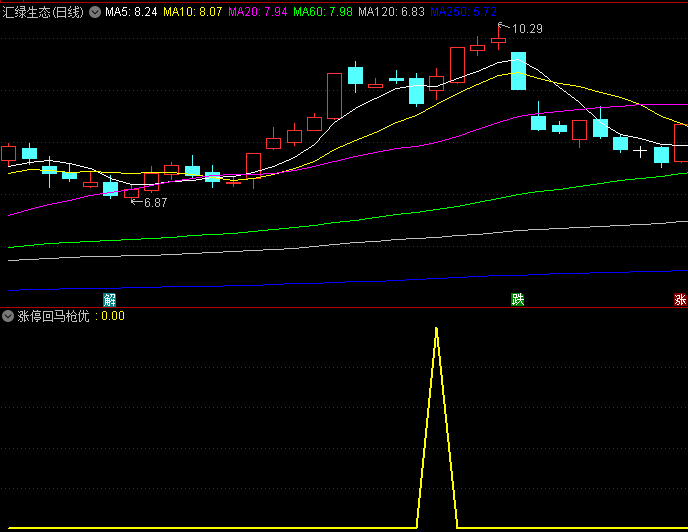Click the 10.29 high price label
688x532 pixels.
(x=527, y=29)
